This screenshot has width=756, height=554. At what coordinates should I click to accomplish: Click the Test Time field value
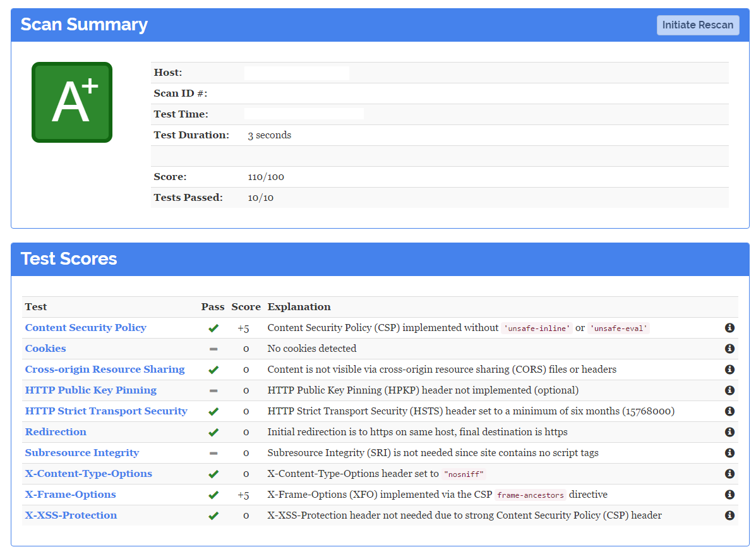point(304,114)
